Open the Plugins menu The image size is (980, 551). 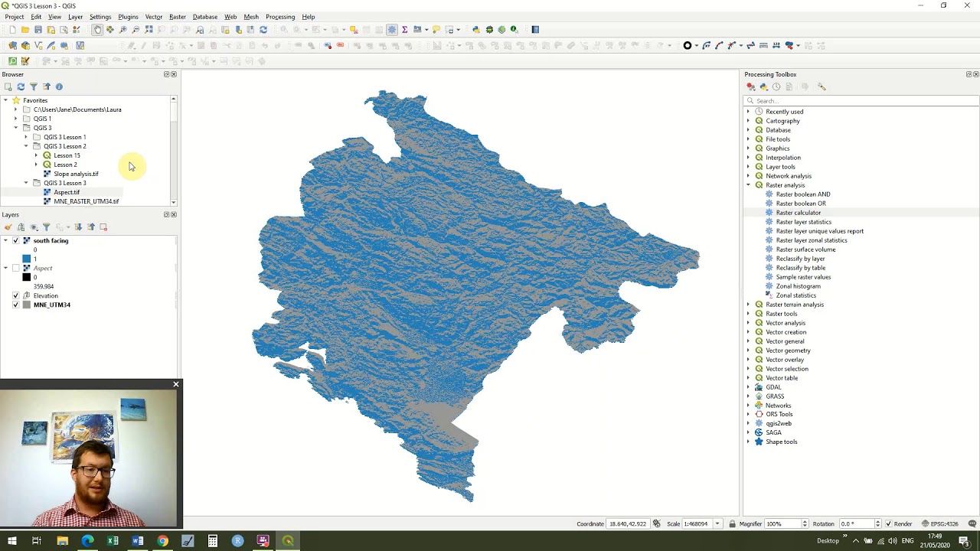point(128,17)
